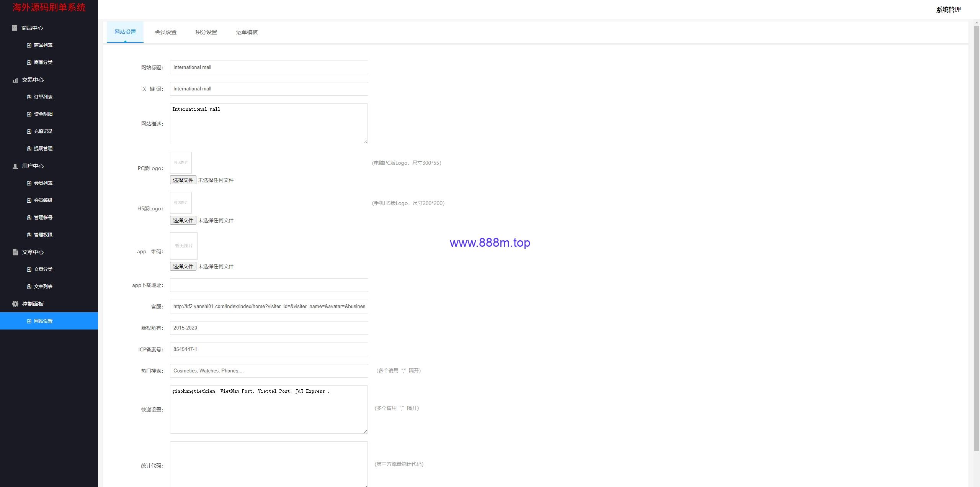Click the 热门搜索 input field
The image size is (980, 487).
269,371
